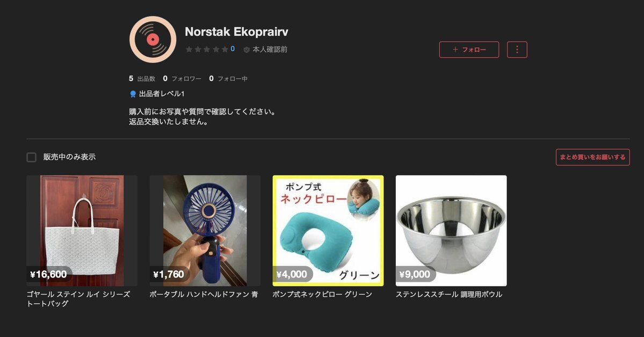Image resolution: width=644 pixels, height=337 pixels.
Task: Click the identity verification shield icon
Action: (247, 50)
